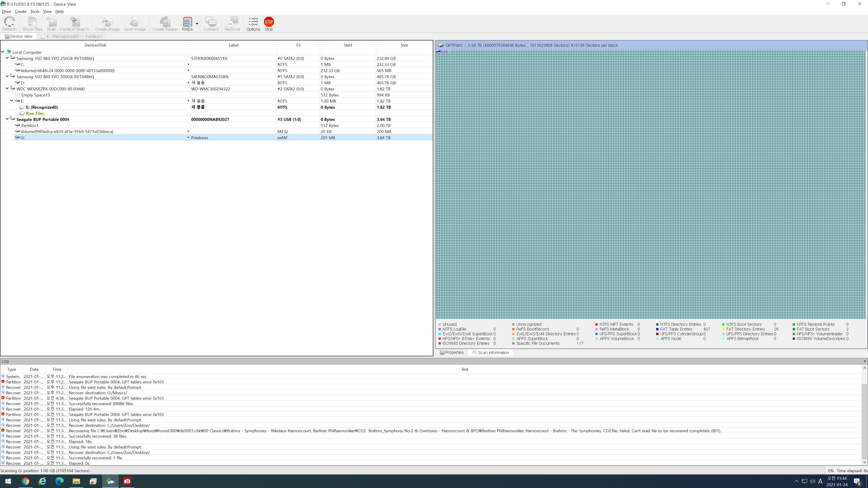This screenshot has height=488, width=868.
Task: Click the Scan toolbar icon
Action: [51, 24]
